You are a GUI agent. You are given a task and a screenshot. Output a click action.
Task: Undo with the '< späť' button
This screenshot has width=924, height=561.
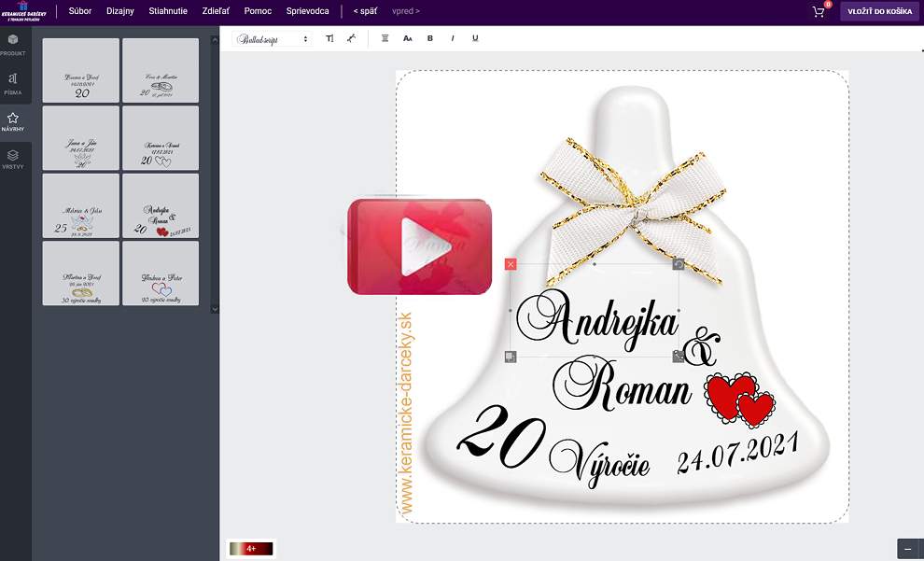pos(365,11)
